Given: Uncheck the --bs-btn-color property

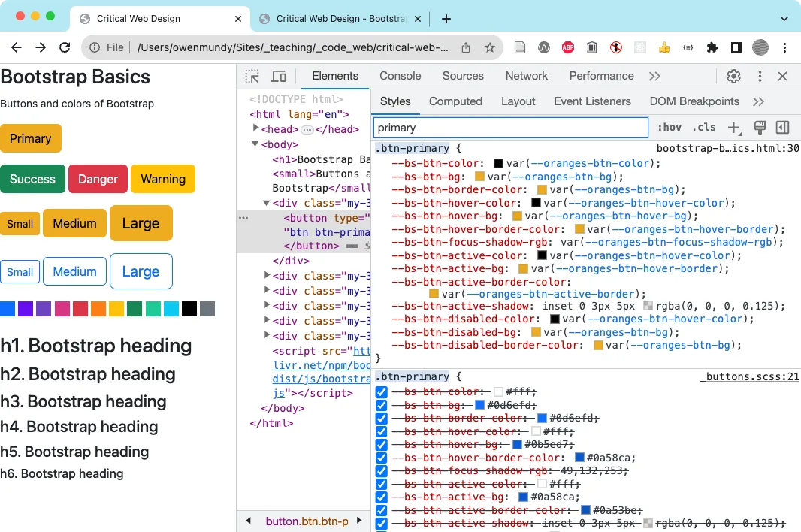Looking at the screenshot, I should [381, 391].
